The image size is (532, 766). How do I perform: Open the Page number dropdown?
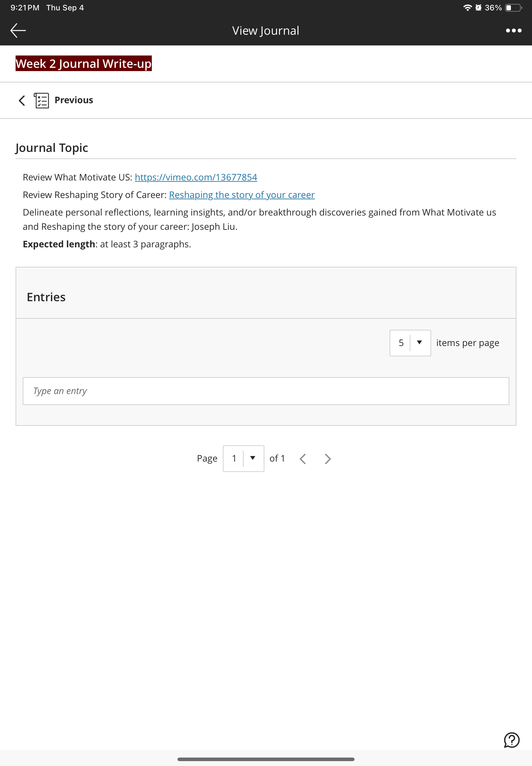tap(243, 458)
